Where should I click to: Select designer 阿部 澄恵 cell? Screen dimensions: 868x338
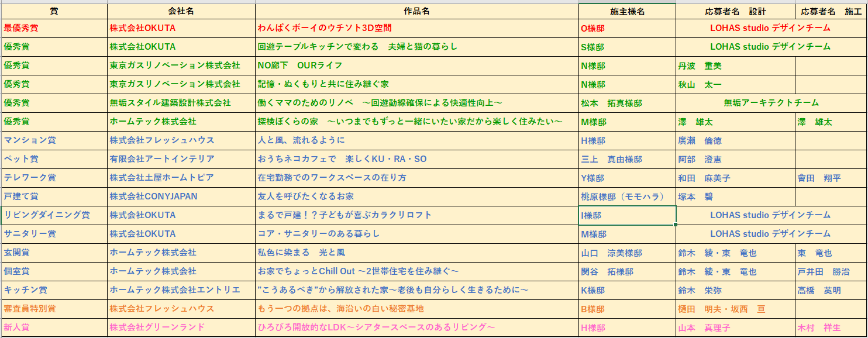click(735, 159)
